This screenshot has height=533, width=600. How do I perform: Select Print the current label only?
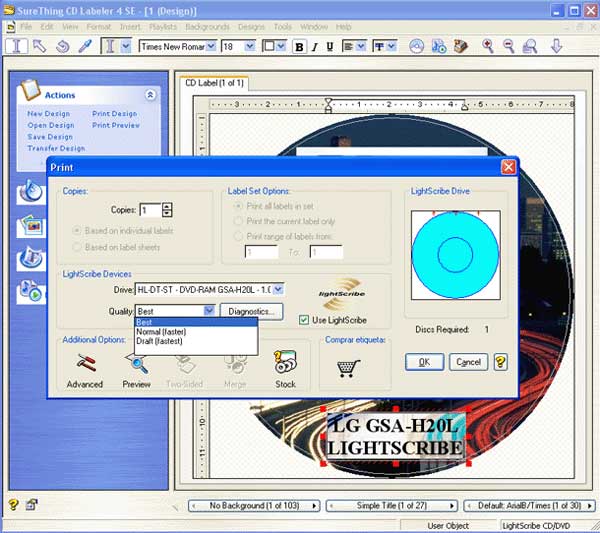click(x=238, y=221)
